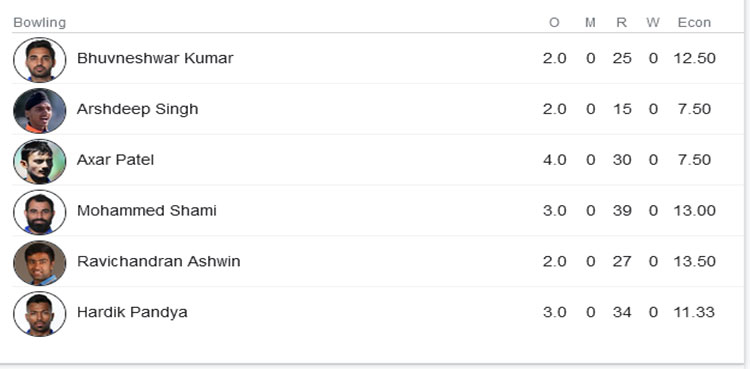Open Hardik Pandya's profile name
The image size is (750, 369).
(x=132, y=313)
